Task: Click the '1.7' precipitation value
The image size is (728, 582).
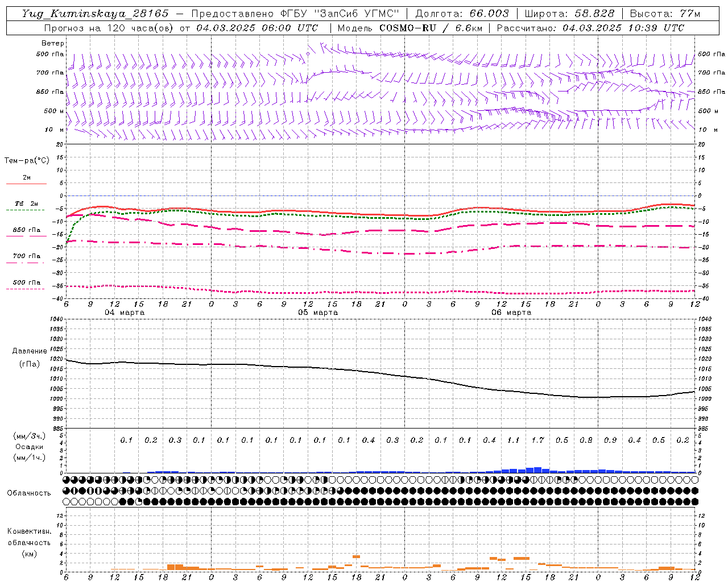Action: (537, 440)
